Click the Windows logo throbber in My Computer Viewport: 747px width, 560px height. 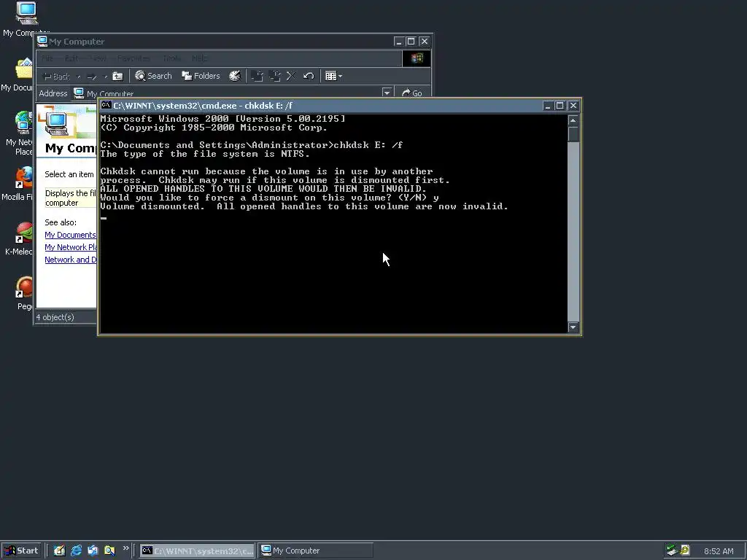click(x=417, y=58)
